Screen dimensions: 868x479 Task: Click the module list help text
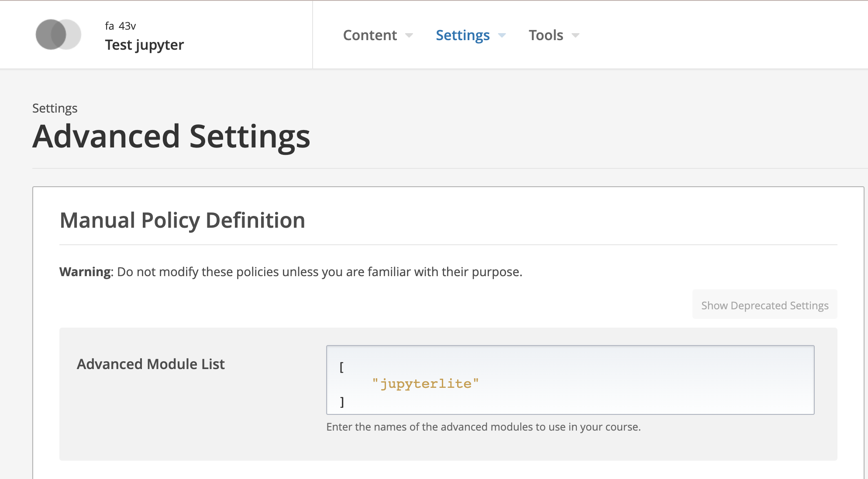483,427
